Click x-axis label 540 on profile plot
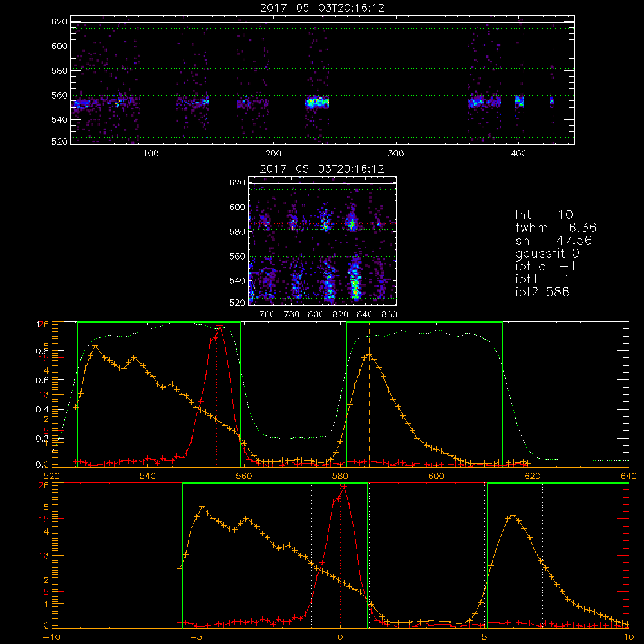 pos(148,476)
